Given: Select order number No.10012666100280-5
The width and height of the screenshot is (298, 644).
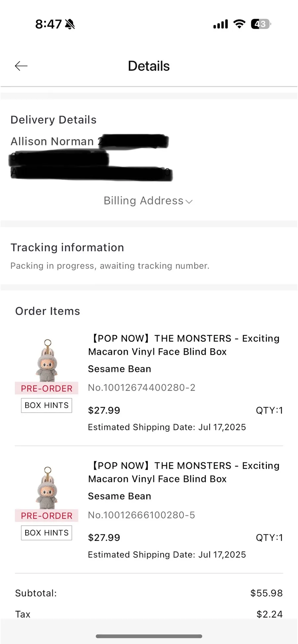Looking at the screenshot, I should [142, 515].
